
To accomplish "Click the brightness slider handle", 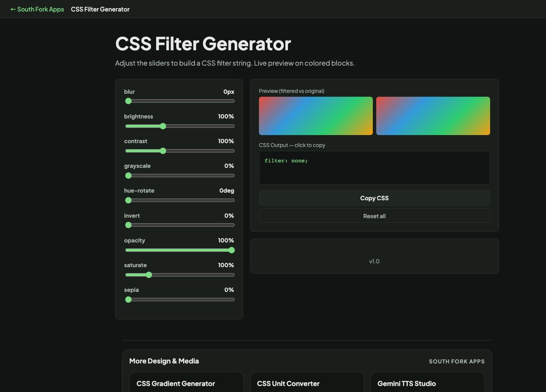I will pyautogui.click(x=163, y=126).
